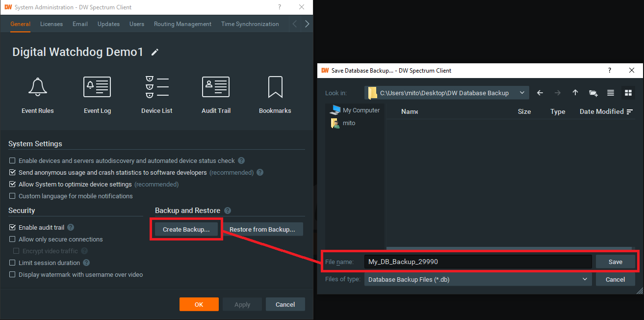The width and height of the screenshot is (644, 320).
Task: Click help icon next to Limit session duration
Action: click(x=86, y=263)
